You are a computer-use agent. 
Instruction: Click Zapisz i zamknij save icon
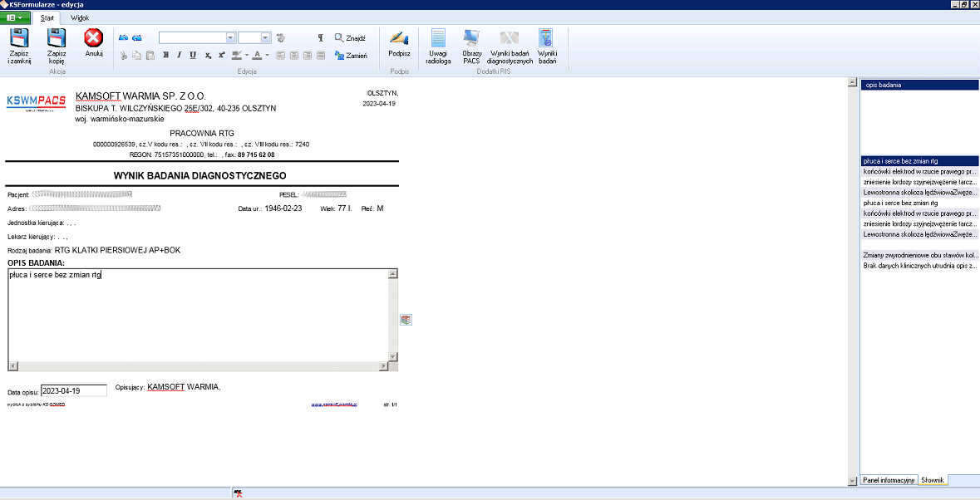[x=19, y=38]
